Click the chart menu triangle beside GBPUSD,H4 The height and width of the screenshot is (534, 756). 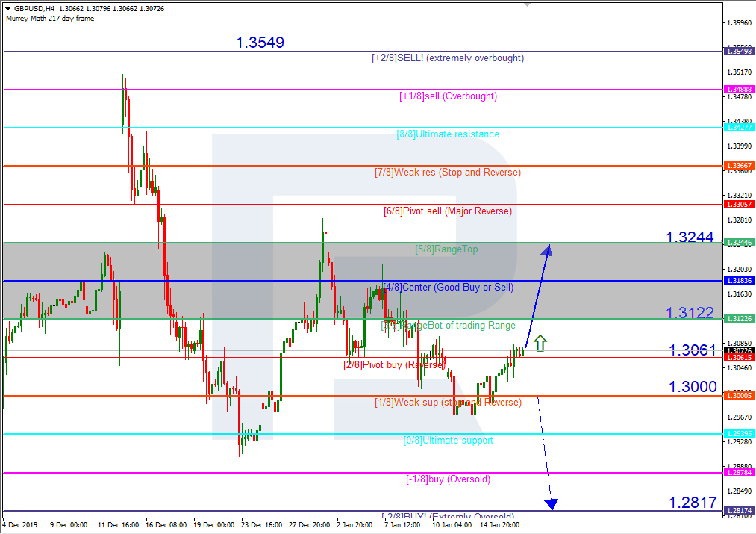(7, 9)
